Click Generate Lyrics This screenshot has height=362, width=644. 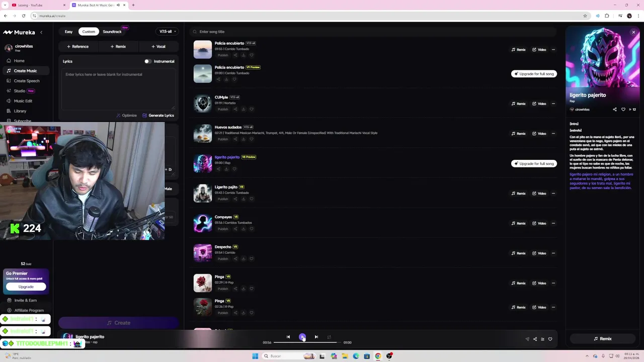pyautogui.click(x=158, y=116)
